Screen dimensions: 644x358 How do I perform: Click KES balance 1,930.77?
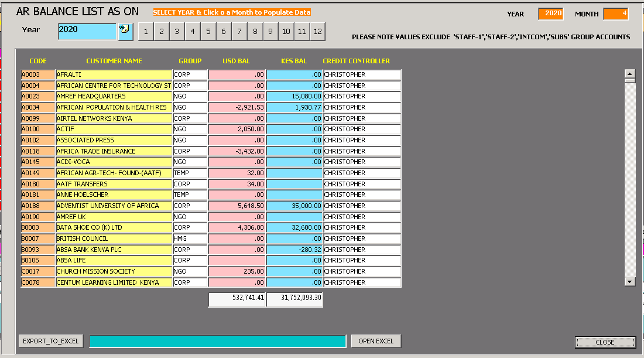pyautogui.click(x=294, y=107)
